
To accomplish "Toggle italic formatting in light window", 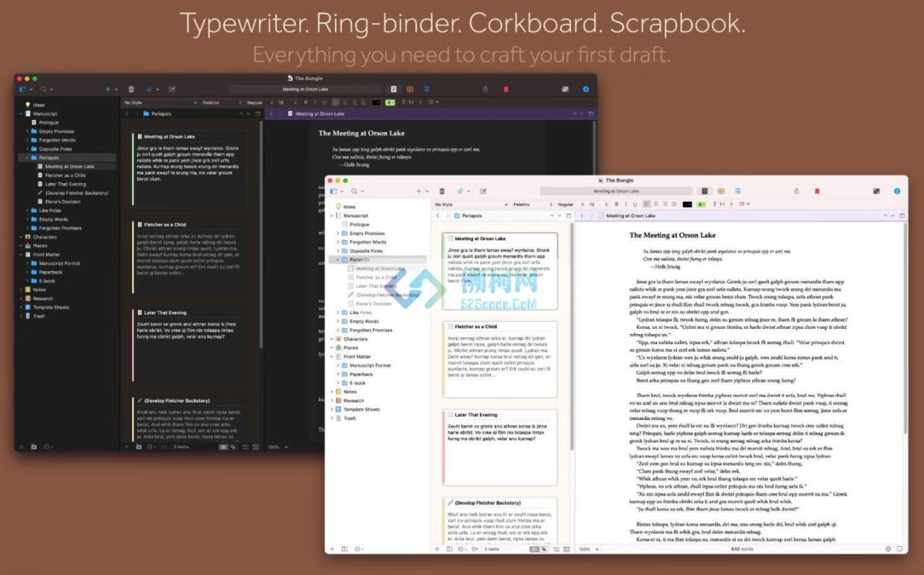I will (x=625, y=204).
